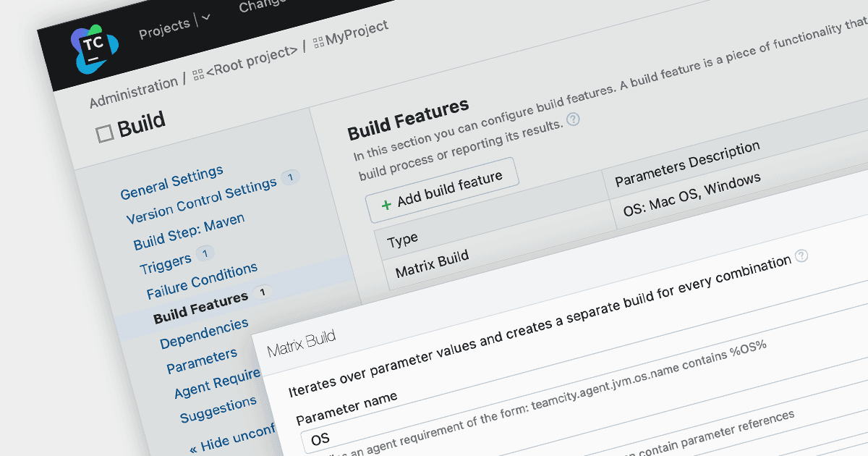868x456 pixels.
Task: Open General Settings in the sidebar
Action: click(x=172, y=182)
